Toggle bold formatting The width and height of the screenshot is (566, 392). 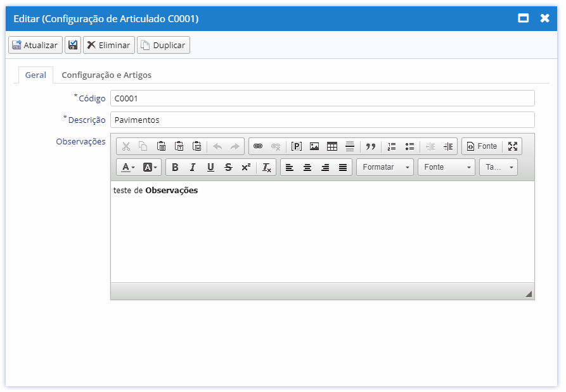click(175, 167)
